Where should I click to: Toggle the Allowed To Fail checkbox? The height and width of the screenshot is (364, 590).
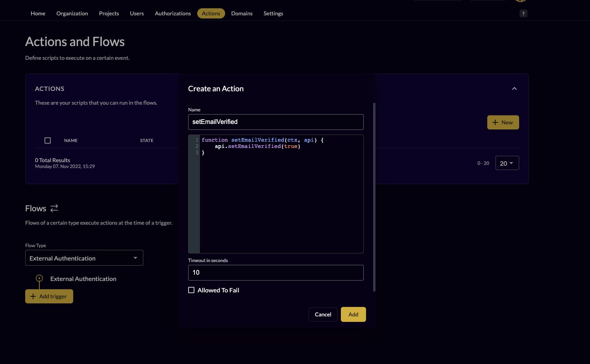(x=191, y=290)
